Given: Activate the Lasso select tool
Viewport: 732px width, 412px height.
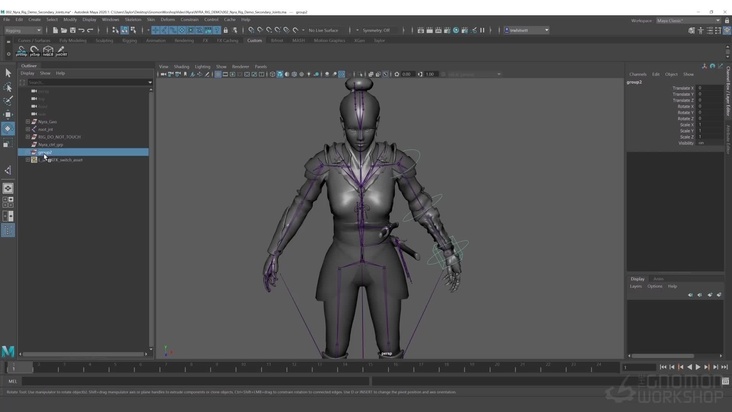Looking at the screenshot, I should coord(8,87).
